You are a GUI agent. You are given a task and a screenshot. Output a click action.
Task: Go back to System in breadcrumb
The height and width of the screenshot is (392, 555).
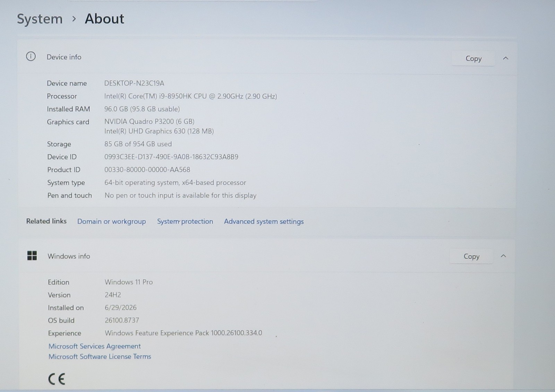point(40,19)
